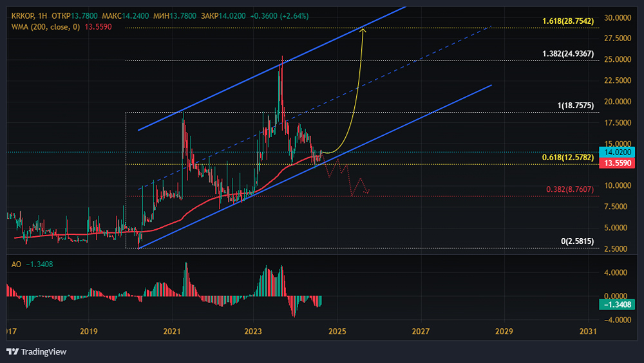The width and height of the screenshot is (644, 363).
Task: Click the AO value -1.3408 in the legend
Action: tap(39, 265)
